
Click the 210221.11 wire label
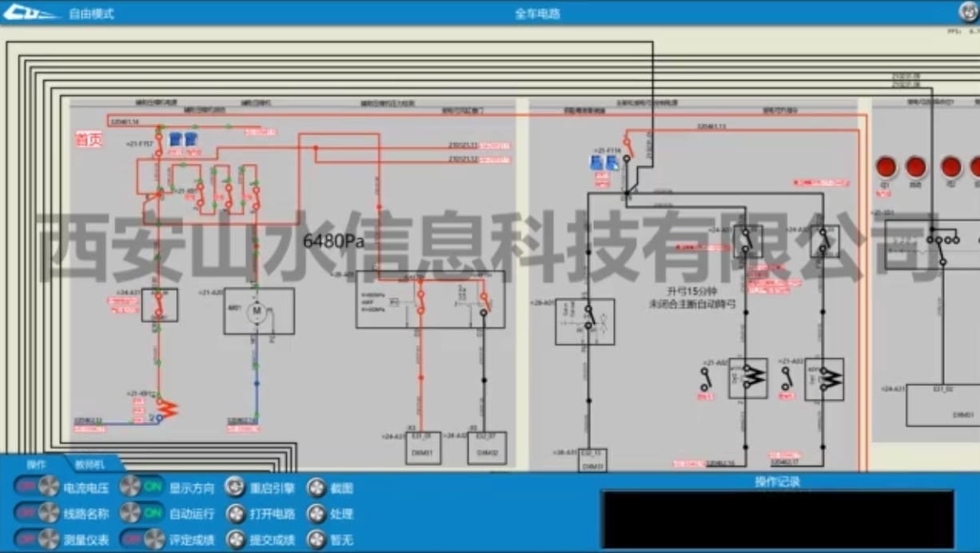pos(464,145)
